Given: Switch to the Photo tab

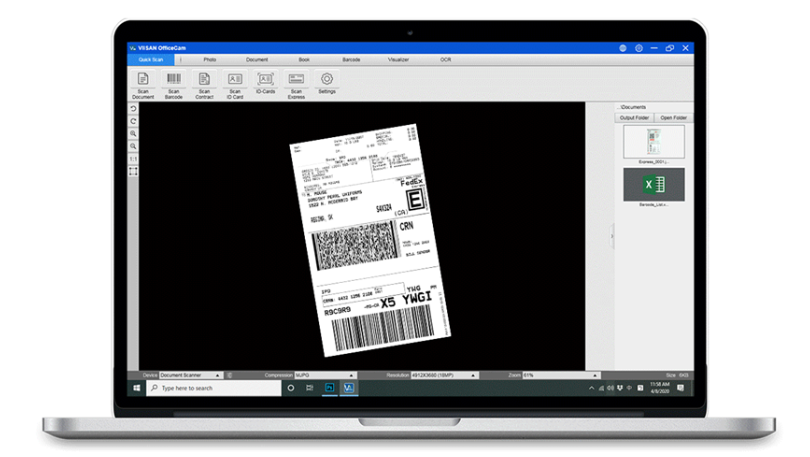Looking at the screenshot, I should coord(210,60).
